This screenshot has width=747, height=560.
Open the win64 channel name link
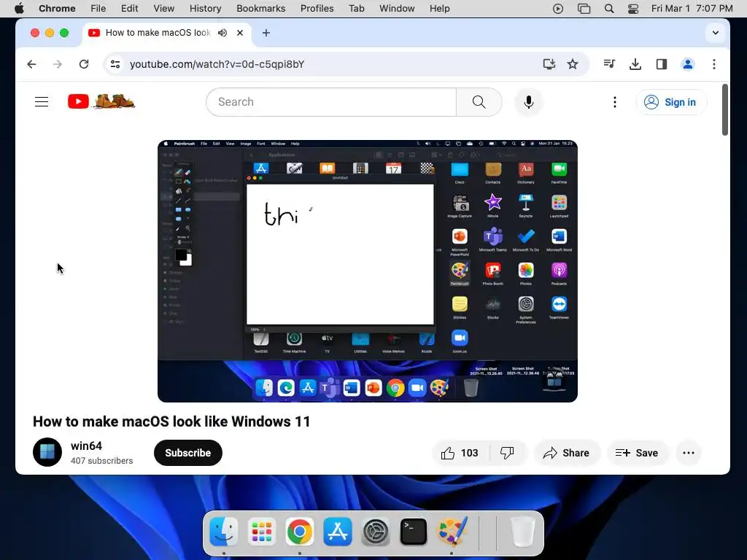pyautogui.click(x=86, y=446)
